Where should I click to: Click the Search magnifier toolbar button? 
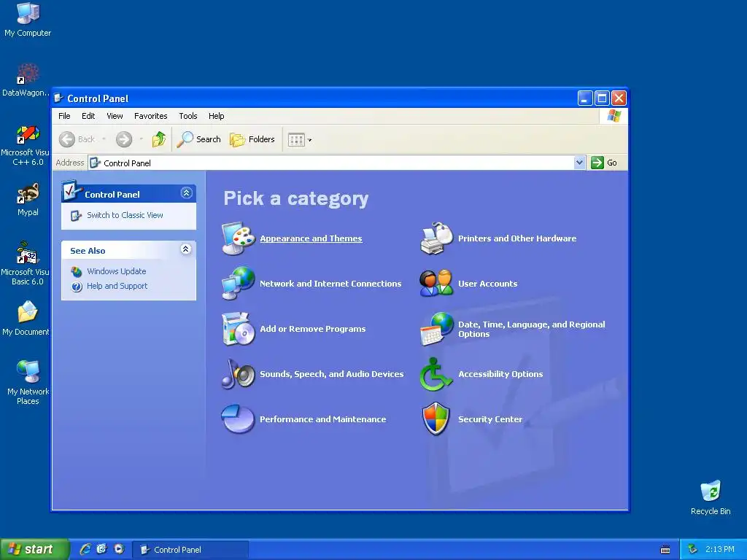point(198,139)
